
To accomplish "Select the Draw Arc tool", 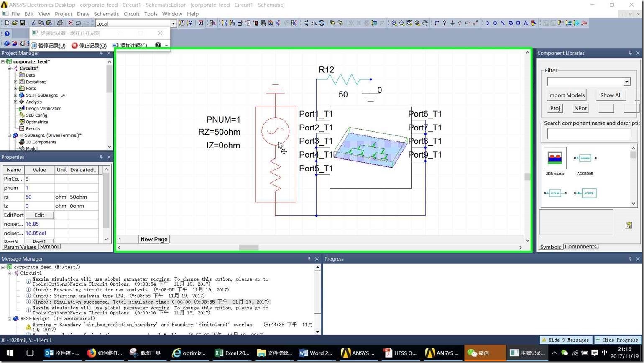I will 487,23.
